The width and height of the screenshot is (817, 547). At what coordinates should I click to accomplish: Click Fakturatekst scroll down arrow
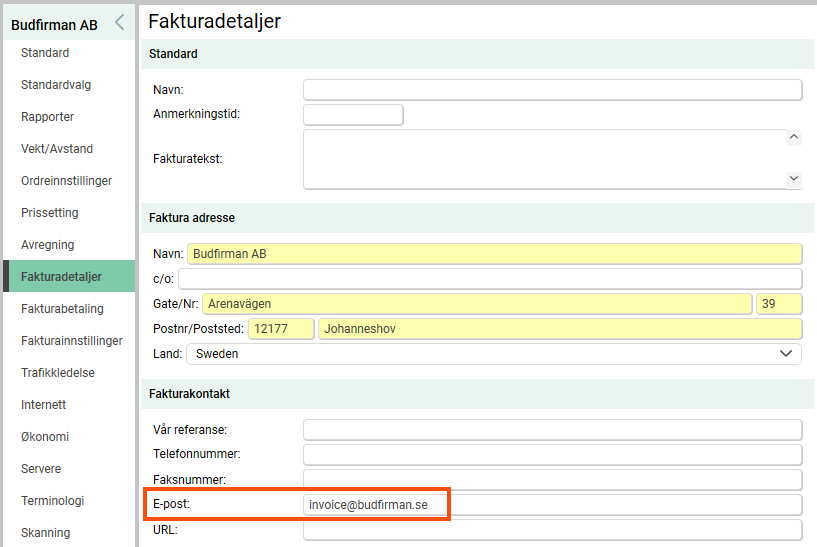tap(794, 179)
